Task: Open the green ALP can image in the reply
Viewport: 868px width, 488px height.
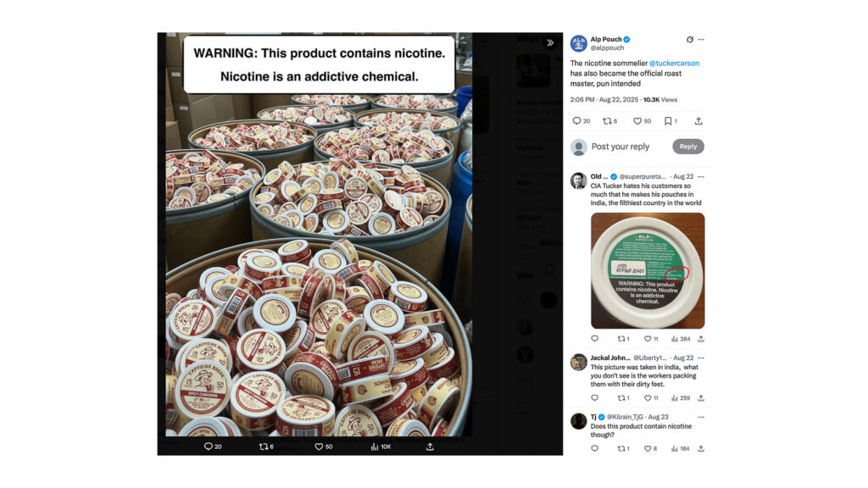Action: [648, 270]
